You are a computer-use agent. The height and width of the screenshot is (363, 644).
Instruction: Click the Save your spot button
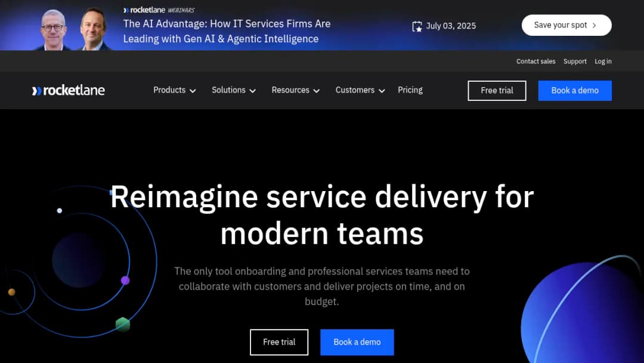point(566,26)
